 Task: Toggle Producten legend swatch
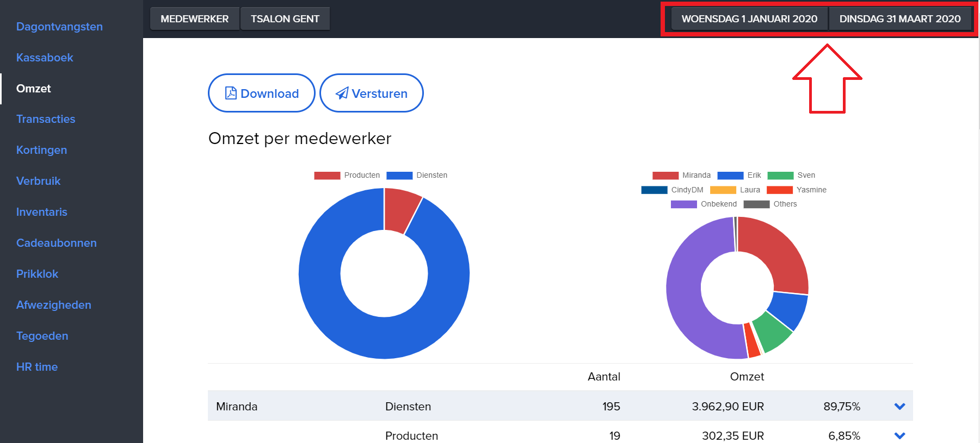click(x=327, y=175)
